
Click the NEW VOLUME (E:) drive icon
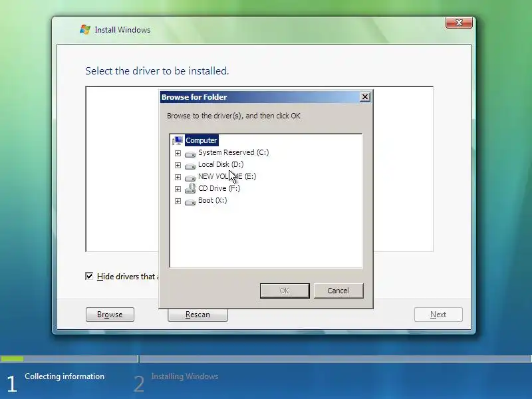click(x=190, y=178)
